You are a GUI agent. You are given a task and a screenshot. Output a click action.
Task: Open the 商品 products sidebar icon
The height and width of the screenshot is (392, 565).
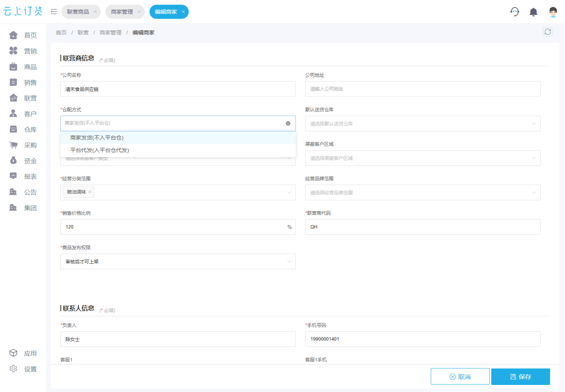13,67
